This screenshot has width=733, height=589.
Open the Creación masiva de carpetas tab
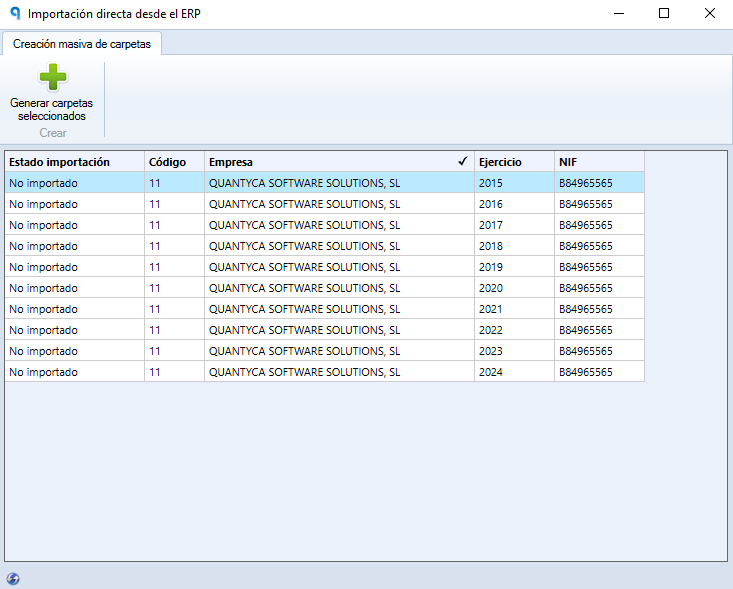[82, 44]
